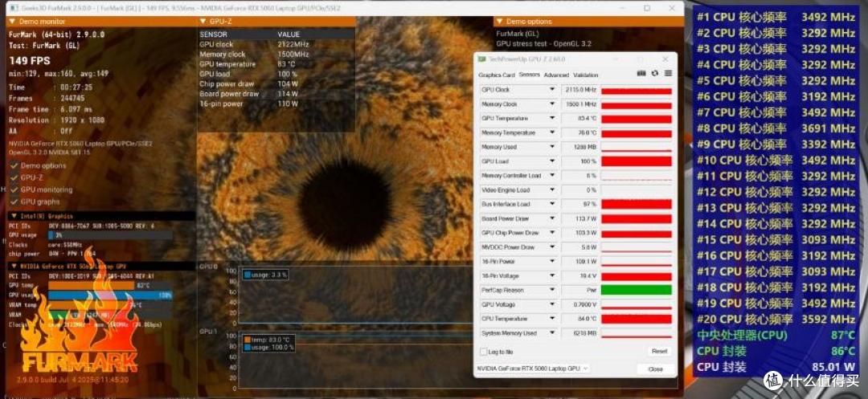Open the PerfCap Reason dropdown arrow
This screenshot has height=399, width=868.
click(x=552, y=290)
